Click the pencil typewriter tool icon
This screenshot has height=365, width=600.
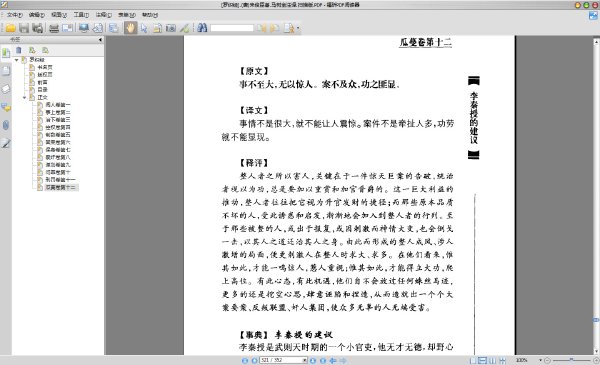184,28
